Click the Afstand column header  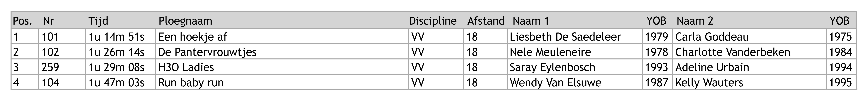point(486,21)
